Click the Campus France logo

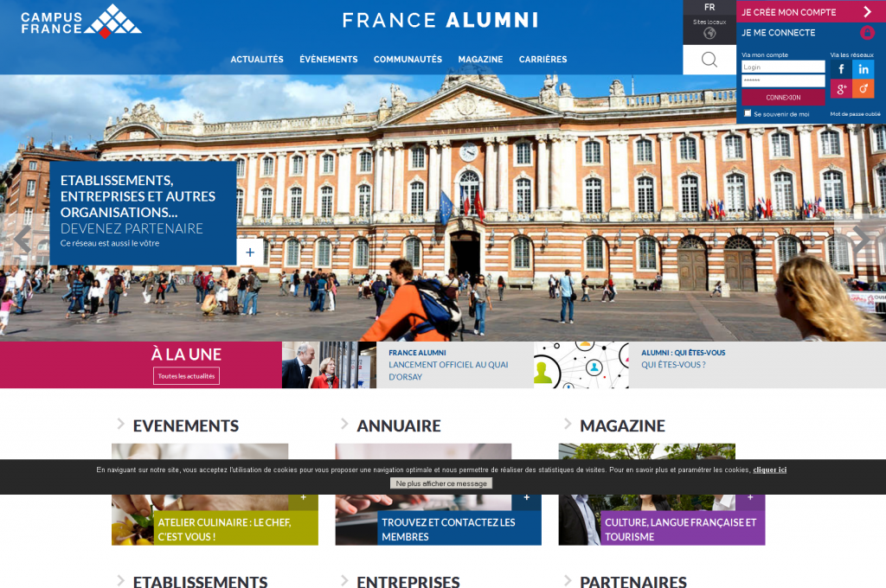[x=81, y=22]
